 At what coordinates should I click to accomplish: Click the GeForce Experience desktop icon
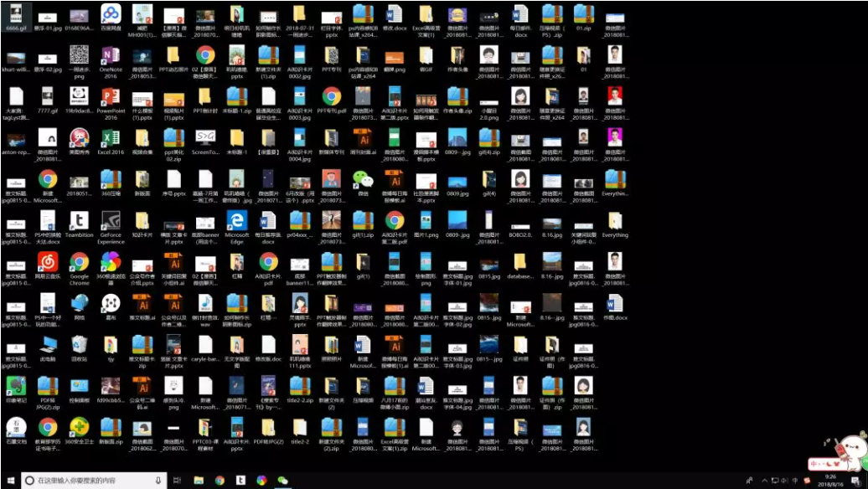click(111, 220)
